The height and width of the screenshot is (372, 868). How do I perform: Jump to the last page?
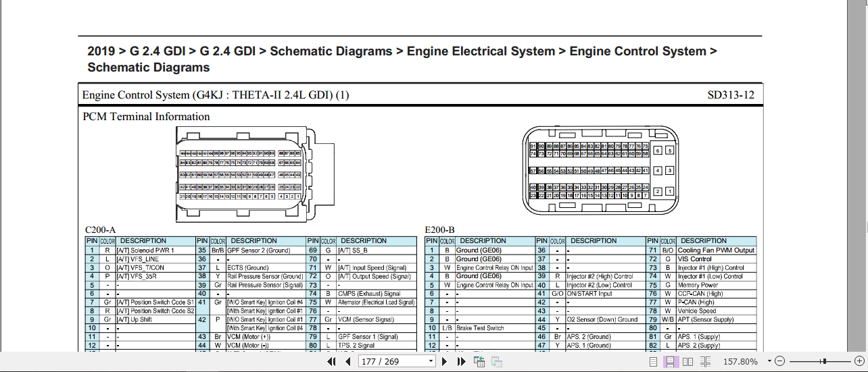pyautogui.click(x=462, y=362)
